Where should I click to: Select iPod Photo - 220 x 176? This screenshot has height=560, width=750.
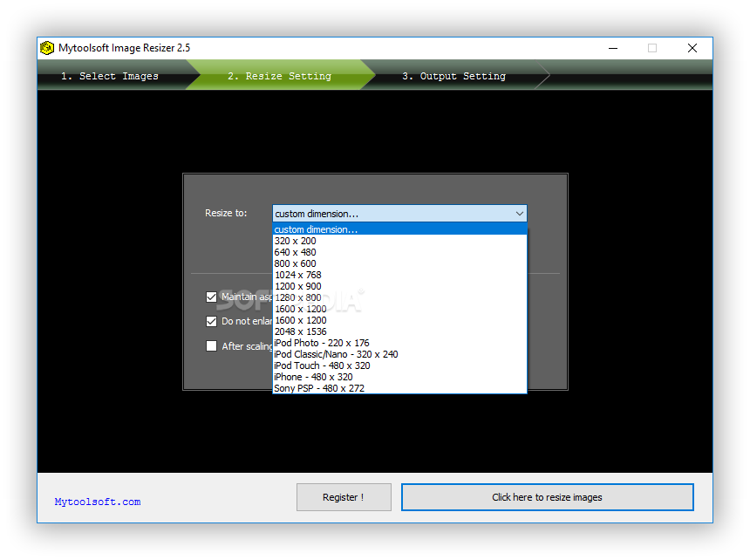tap(400, 343)
